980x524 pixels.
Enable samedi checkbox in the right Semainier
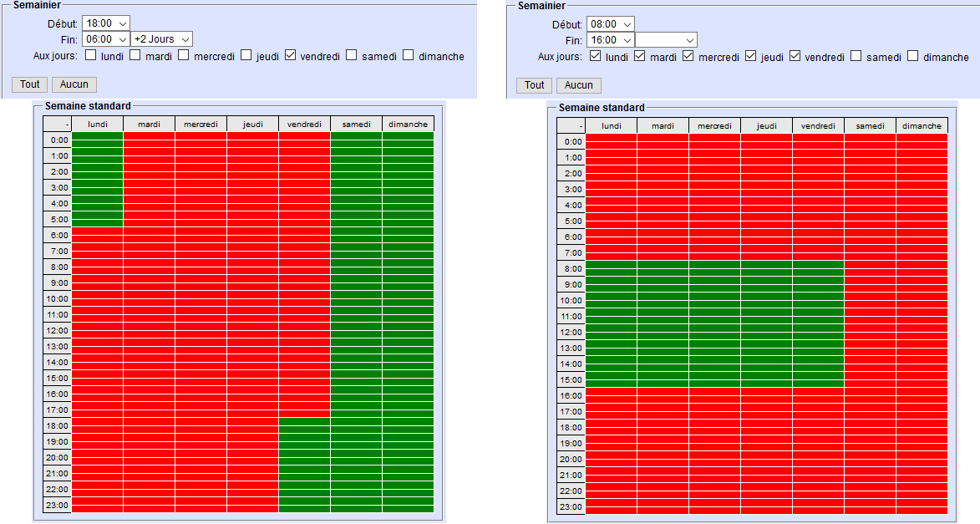[856, 57]
